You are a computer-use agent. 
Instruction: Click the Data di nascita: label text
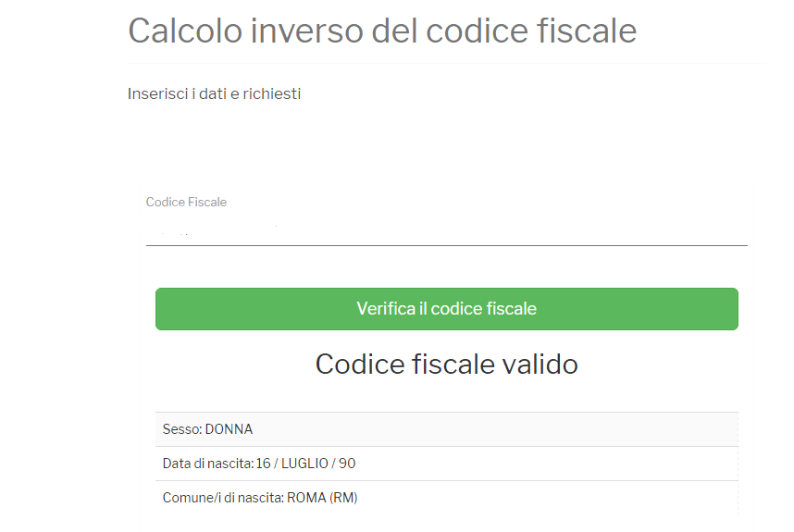click(208, 464)
